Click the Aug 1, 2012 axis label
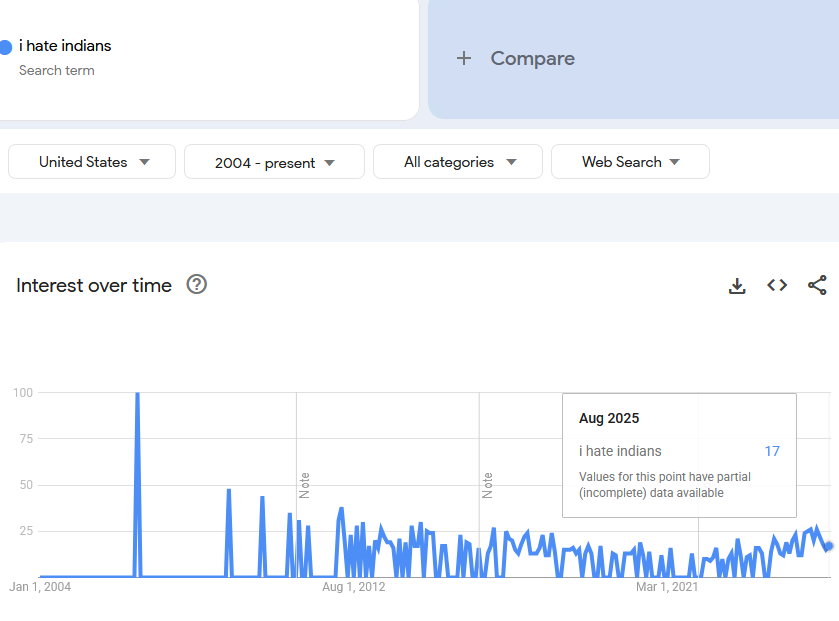The width and height of the screenshot is (839, 621). point(353,587)
